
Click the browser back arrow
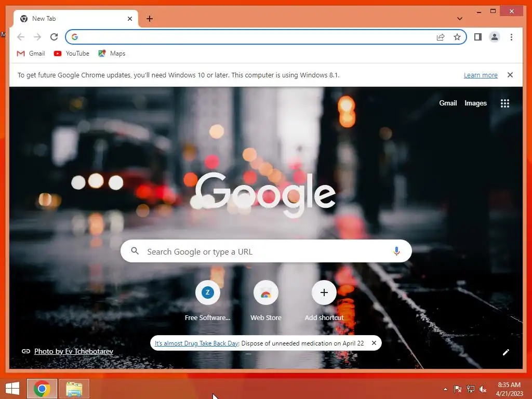pos(21,37)
